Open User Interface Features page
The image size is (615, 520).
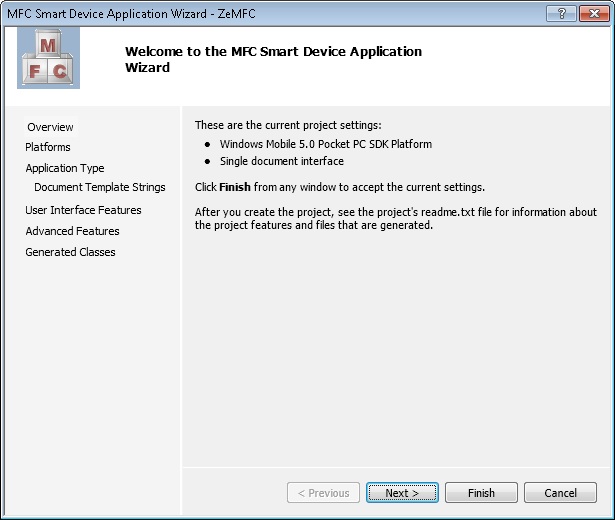(83, 210)
